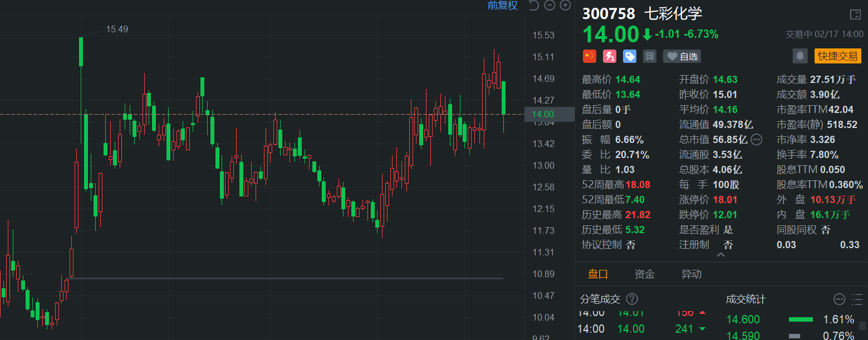Open 成交统计 more options ellipsis icon

[839, 299]
